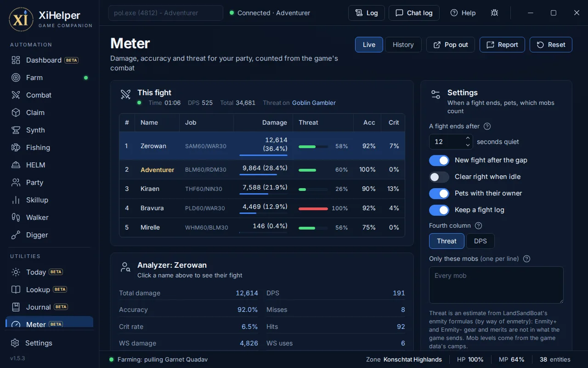This screenshot has height=368, width=588.
Task: Open Settings from the sidebar
Action: [49, 343]
